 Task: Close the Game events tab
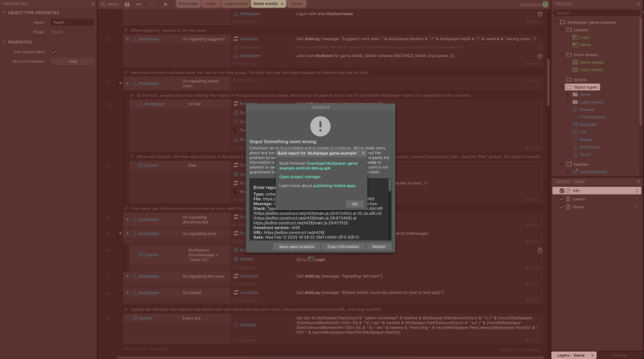click(283, 4)
